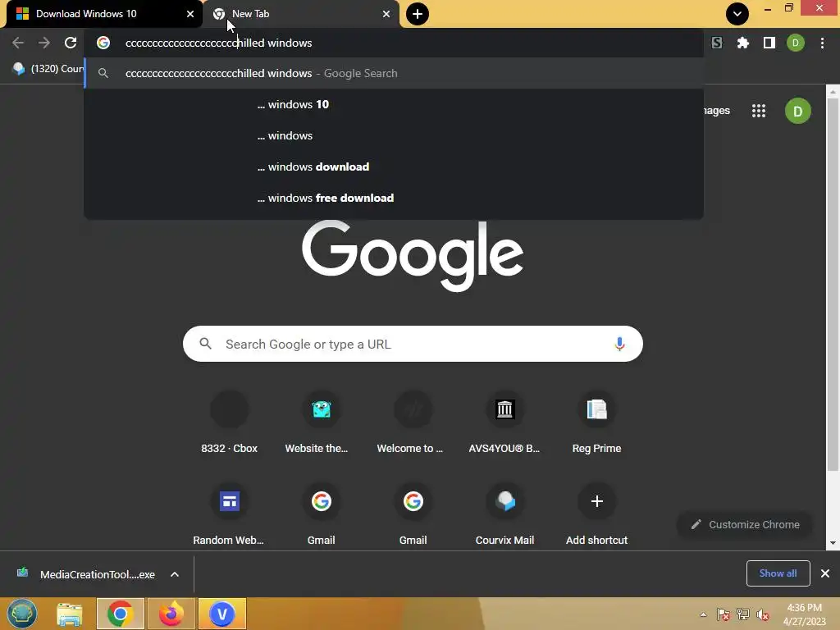The height and width of the screenshot is (630, 840).
Task: Go forward using the forward arrow
Action: 44,43
